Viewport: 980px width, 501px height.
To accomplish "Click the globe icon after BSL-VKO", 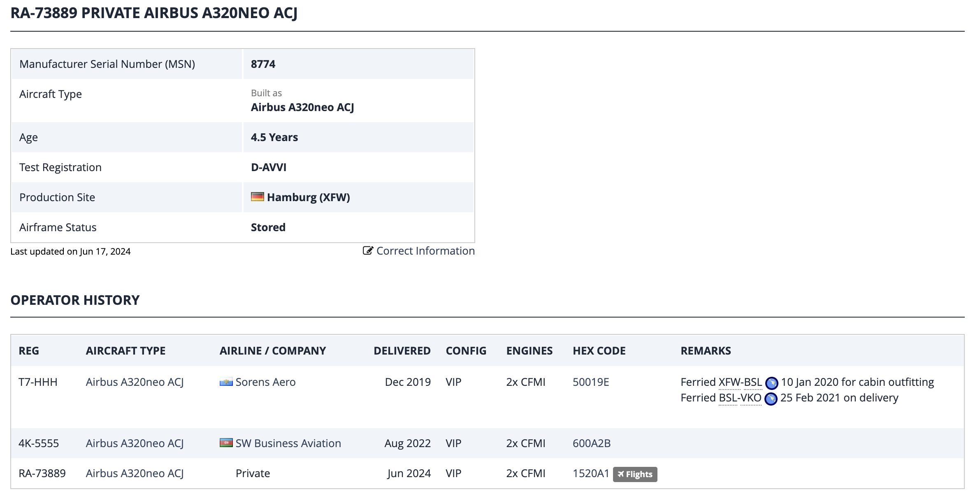I will point(771,399).
